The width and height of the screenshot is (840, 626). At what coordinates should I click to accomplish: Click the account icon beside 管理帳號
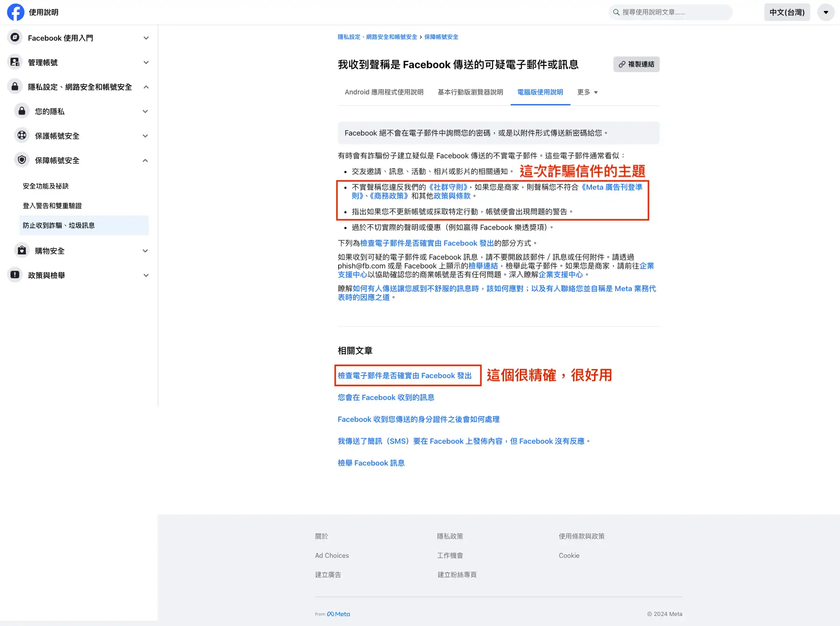15,62
